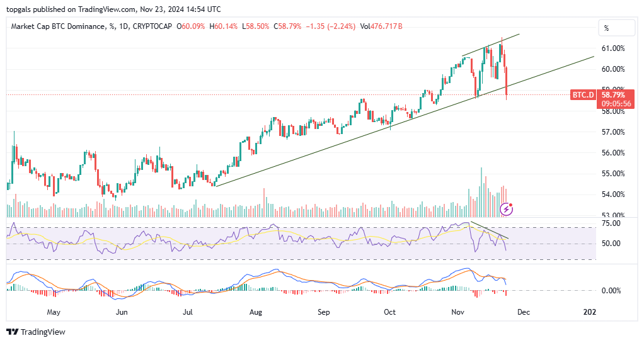Image resolution: width=644 pixels, height=343 pixels.
Task: Click the −1.35 (−2.24%) change value
Action: pyautogui.click(x=331, y=26)
